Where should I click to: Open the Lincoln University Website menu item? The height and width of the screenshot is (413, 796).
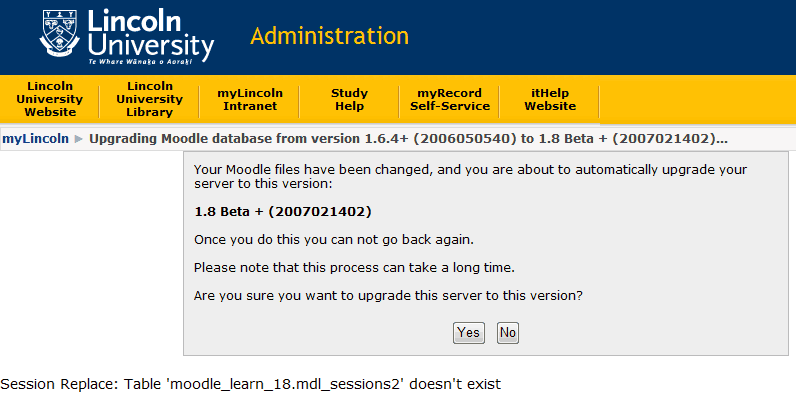(x=50, y=99)
